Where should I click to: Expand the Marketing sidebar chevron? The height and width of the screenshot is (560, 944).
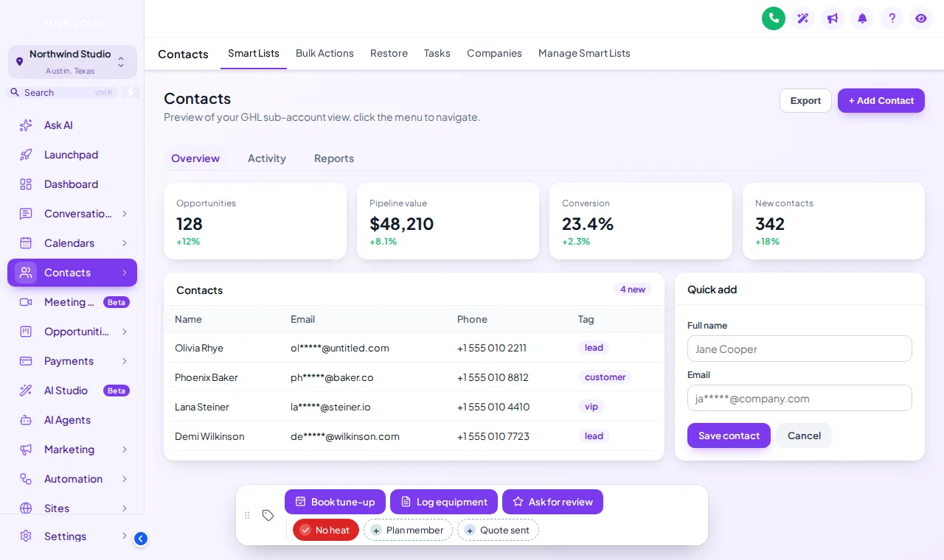coord(125,449)
